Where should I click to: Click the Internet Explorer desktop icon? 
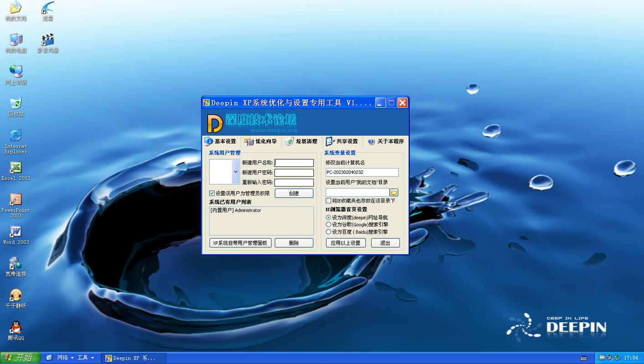click(x=16, y=136)
